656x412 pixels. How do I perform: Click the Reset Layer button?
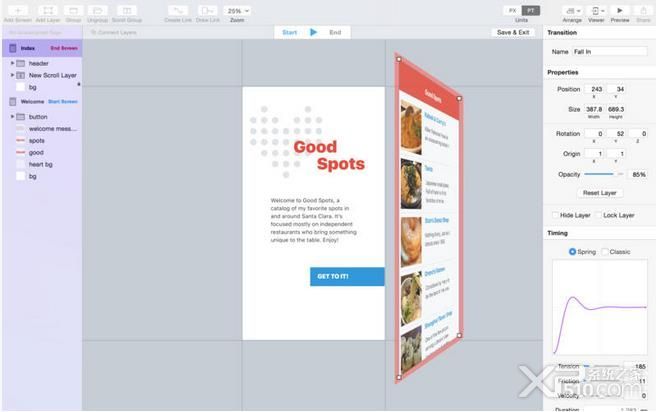(x=600, y=193)
